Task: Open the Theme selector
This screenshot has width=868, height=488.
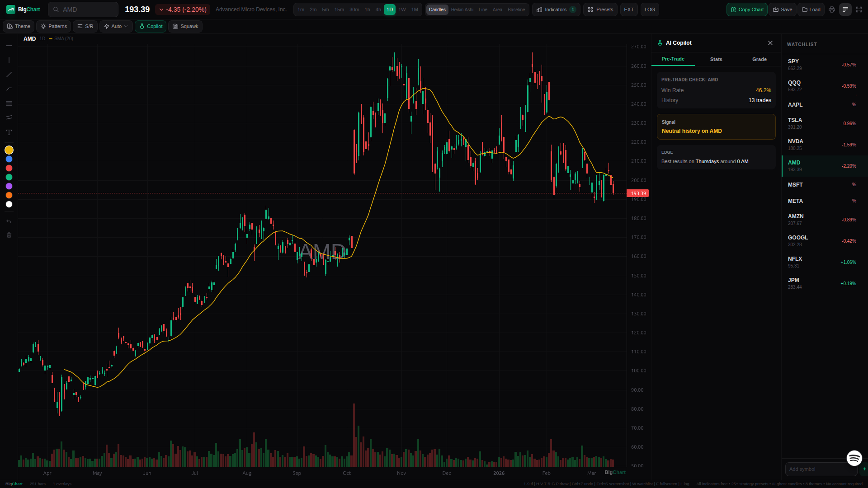Action: pyautogui.click(x=19, y=26)
